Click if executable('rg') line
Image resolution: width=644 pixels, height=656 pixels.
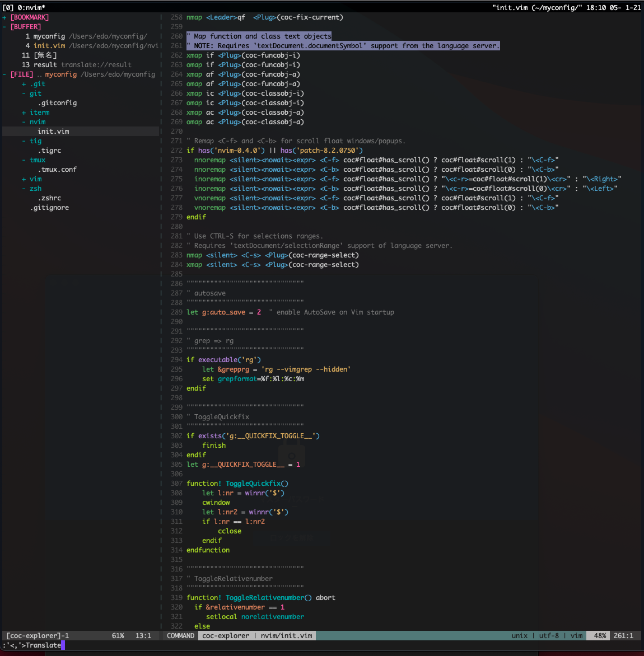[x=223, y=360]
